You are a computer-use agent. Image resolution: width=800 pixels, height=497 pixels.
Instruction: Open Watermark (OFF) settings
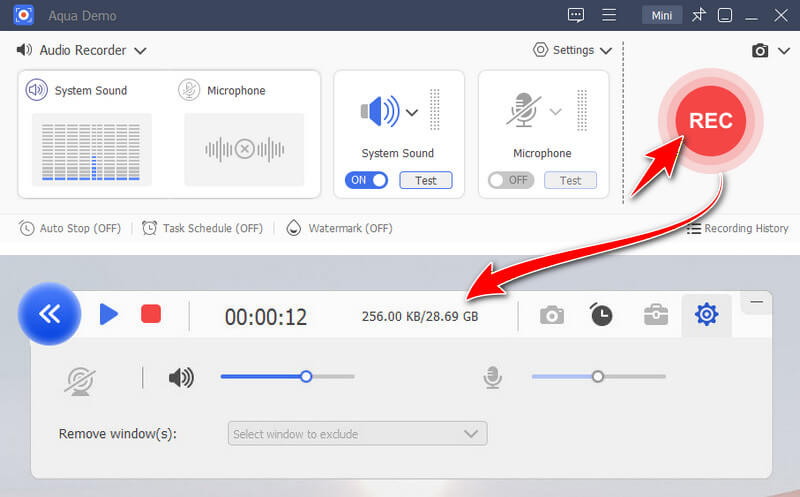(x=339, y=228)
